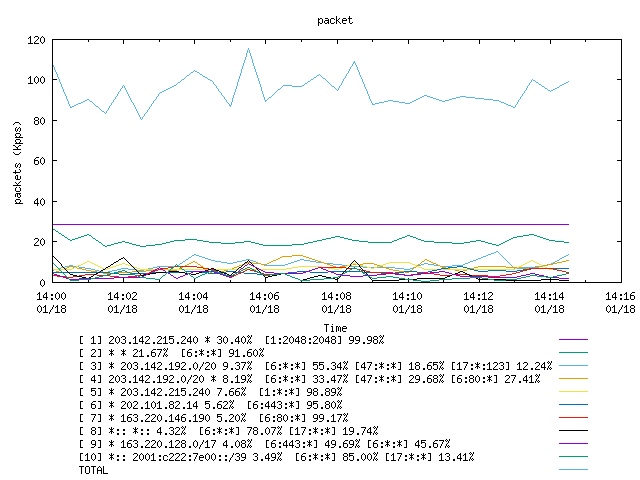The width and height of the screenshot is (640, 480).
Task: Click the x-axis label "Time"
Action: pos(335,328)
